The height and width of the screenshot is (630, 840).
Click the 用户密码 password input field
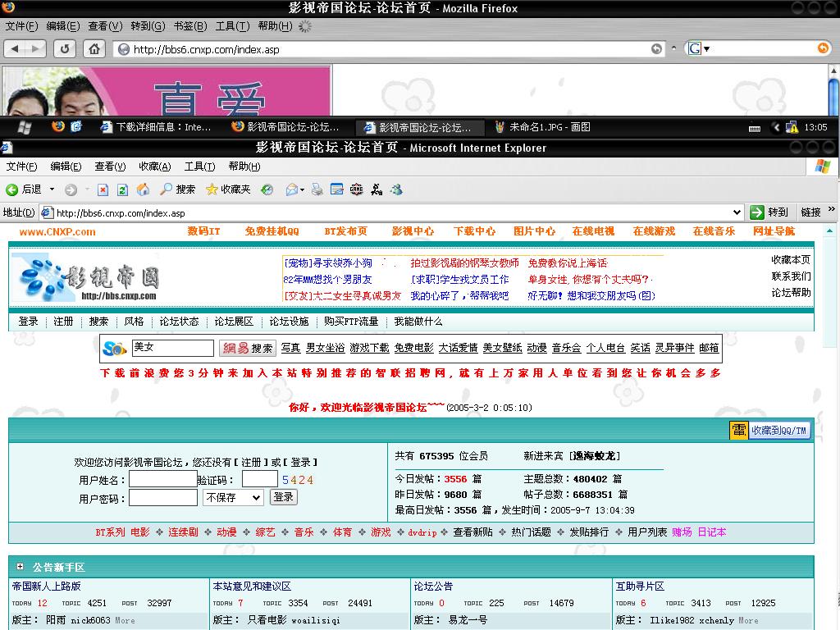click(x=163, y=498)
